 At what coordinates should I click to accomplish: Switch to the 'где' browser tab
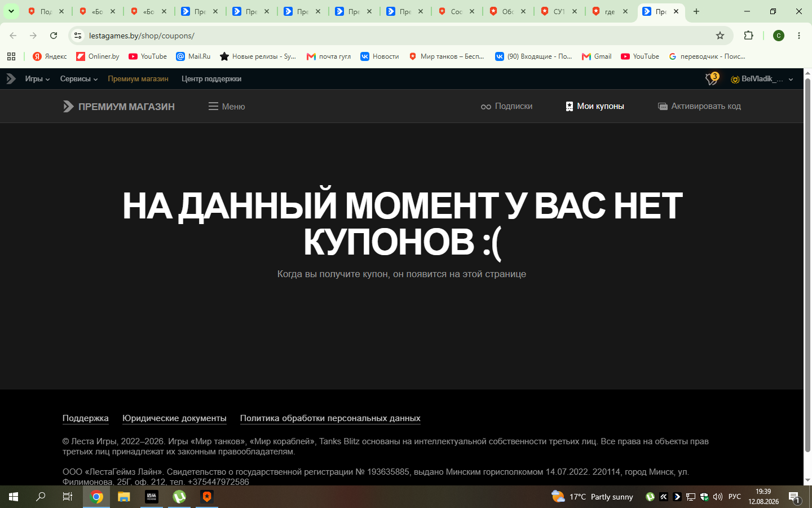click(x=610, y=11)
